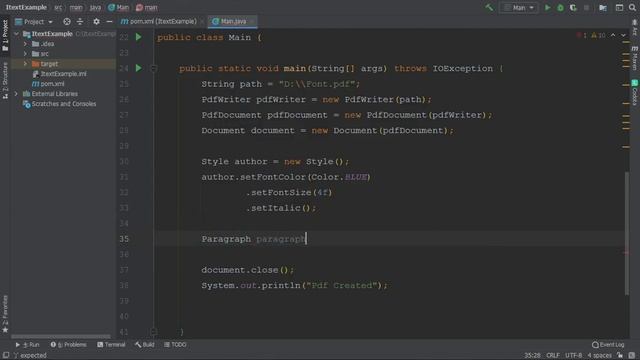Click tool windows quick access icon bottom-left
Image resolution: width=640 pixels, height=360 pixels.
[6, 356]
